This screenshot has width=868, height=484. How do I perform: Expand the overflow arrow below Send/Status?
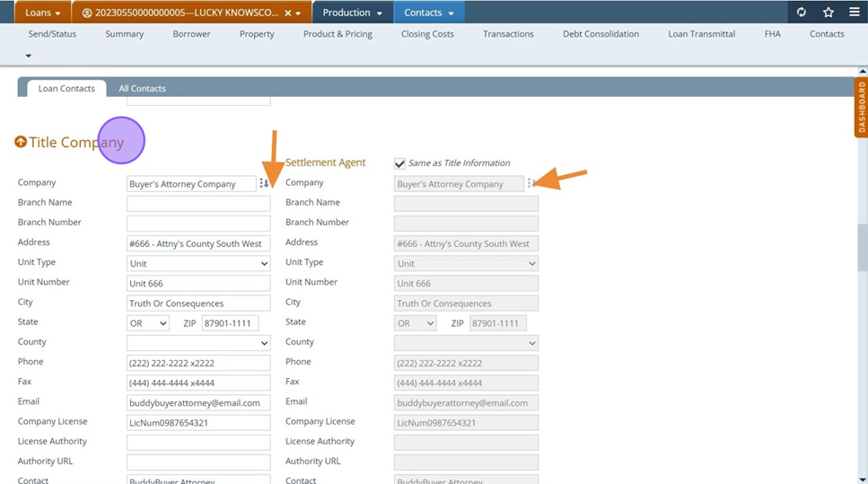pyautogui.click(x=28, y=56)
